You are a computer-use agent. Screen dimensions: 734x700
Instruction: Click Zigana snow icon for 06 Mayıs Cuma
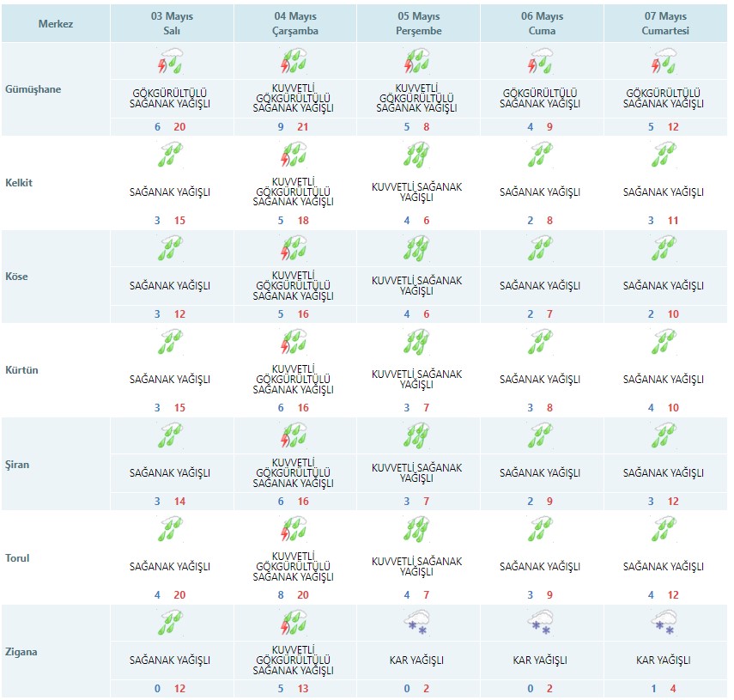coord(541,624)
